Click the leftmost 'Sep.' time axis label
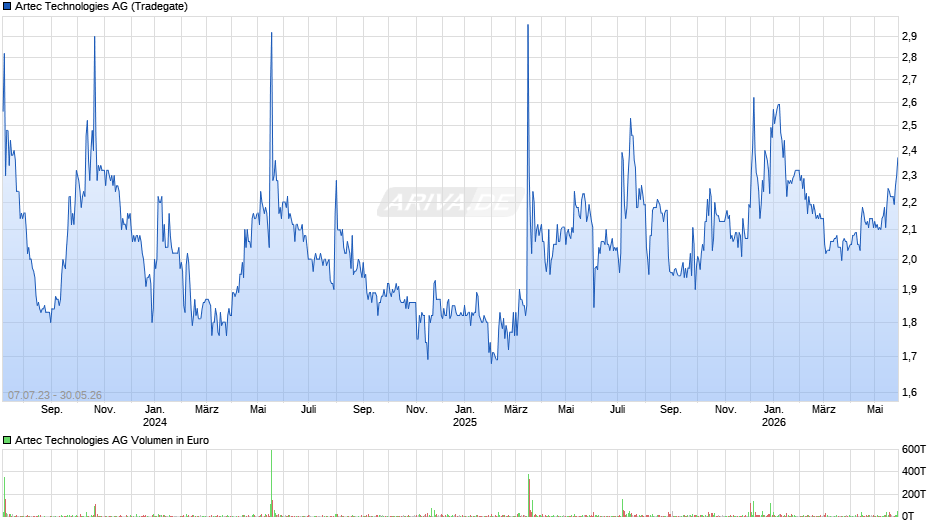Image resolution: width=940 pixels, height=526 pixels. (52, 410)
